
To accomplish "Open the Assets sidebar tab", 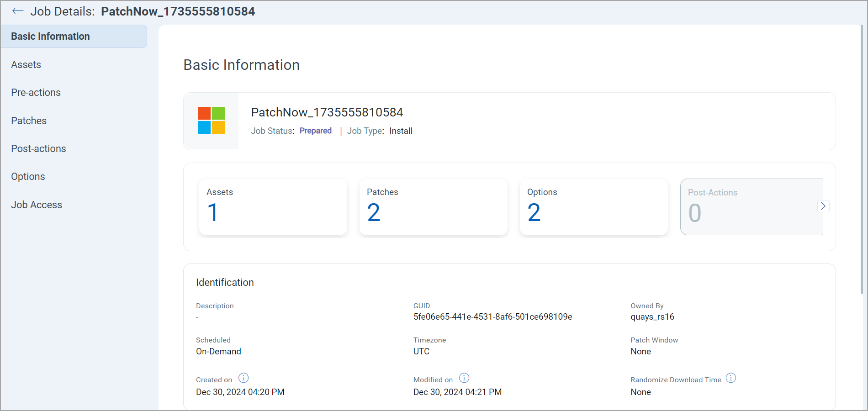I will 26,65.
